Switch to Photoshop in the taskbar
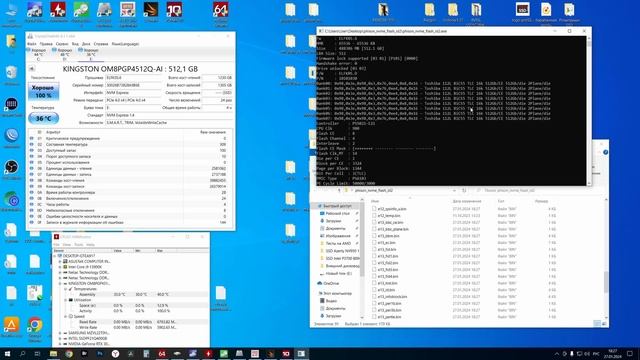Screen dimensions: 640x360 pos(100,353)
